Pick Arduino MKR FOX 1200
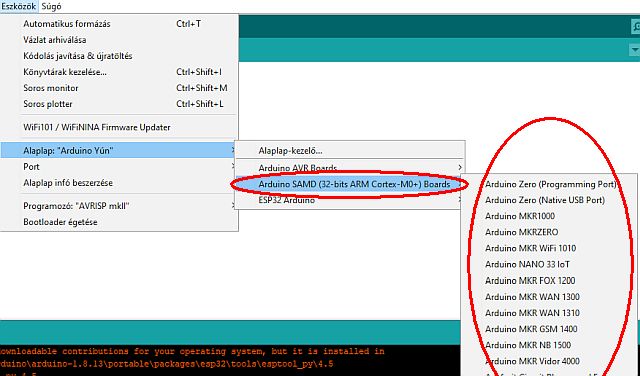This screenshot has height=376, width=640. pos(549,280)
